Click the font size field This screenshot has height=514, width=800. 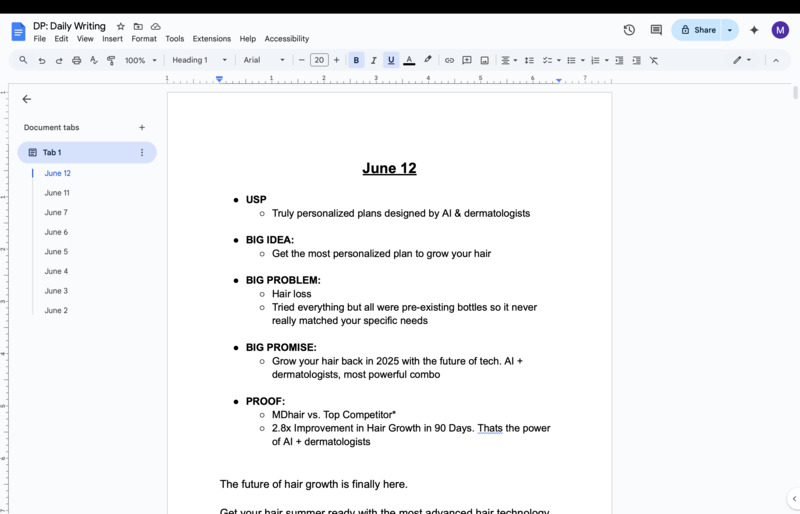point(319,60)
